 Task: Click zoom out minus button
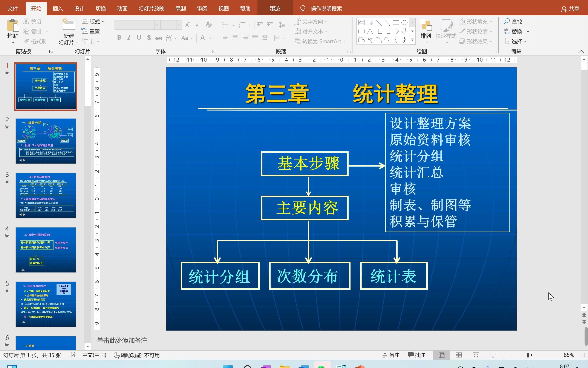(506, 355)
